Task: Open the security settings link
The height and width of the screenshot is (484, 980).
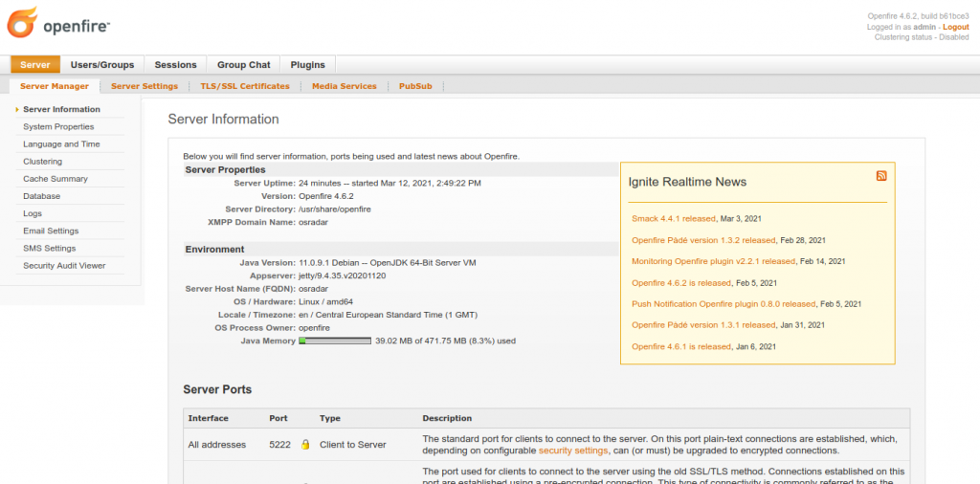Action: 573,451
